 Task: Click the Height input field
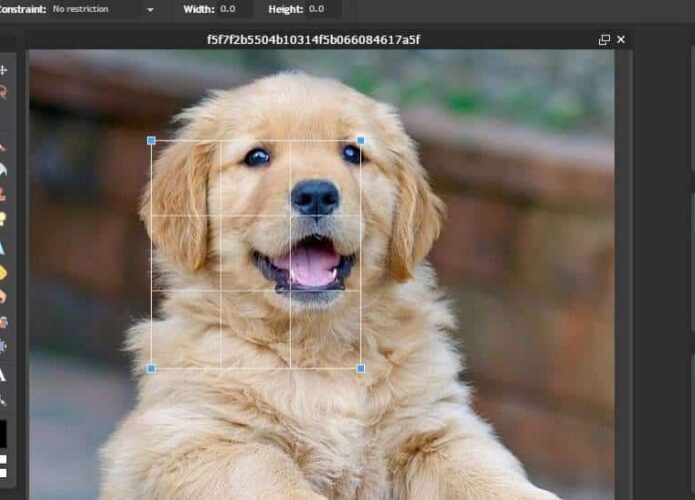(322, 9)
